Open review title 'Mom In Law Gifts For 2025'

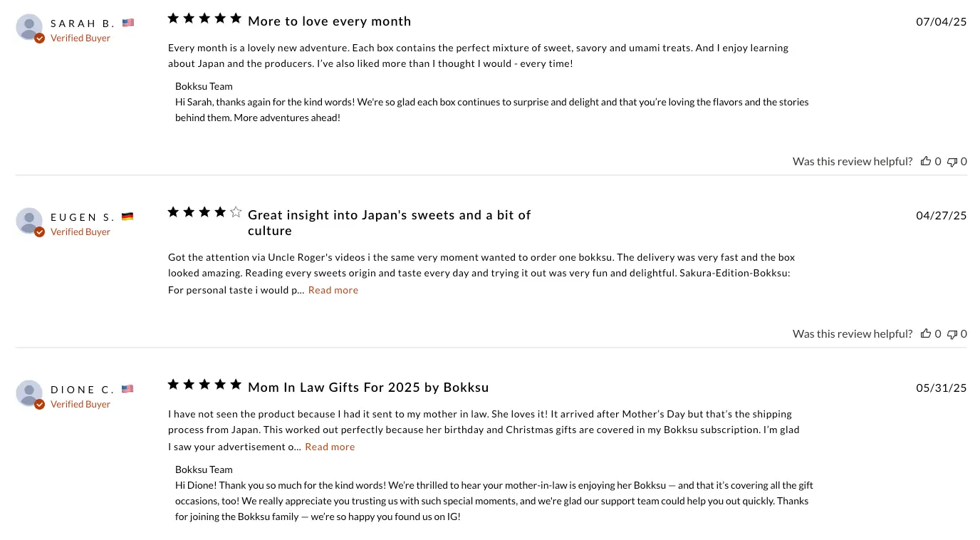point(368,388)
